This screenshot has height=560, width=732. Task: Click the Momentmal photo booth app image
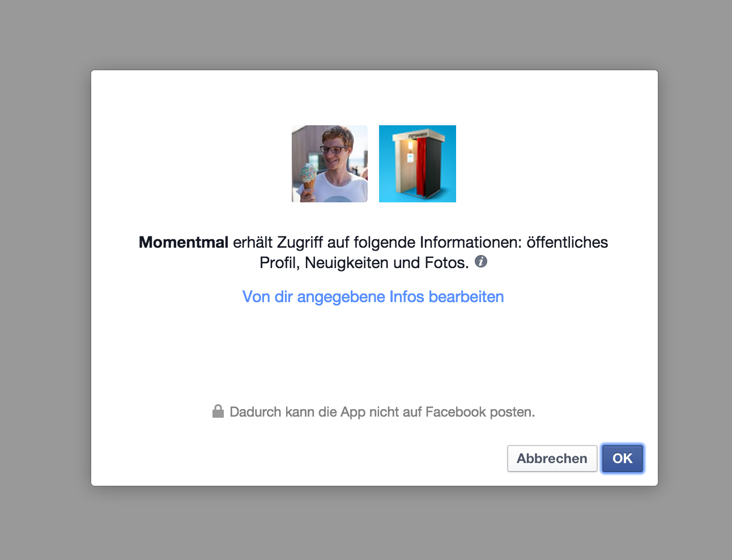point(418,164)
